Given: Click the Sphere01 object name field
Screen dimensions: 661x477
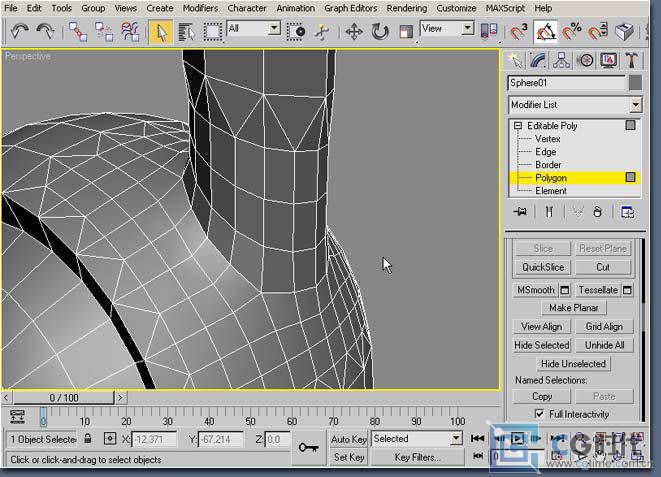Looking at the screenshot, I should tap(567, 83).
